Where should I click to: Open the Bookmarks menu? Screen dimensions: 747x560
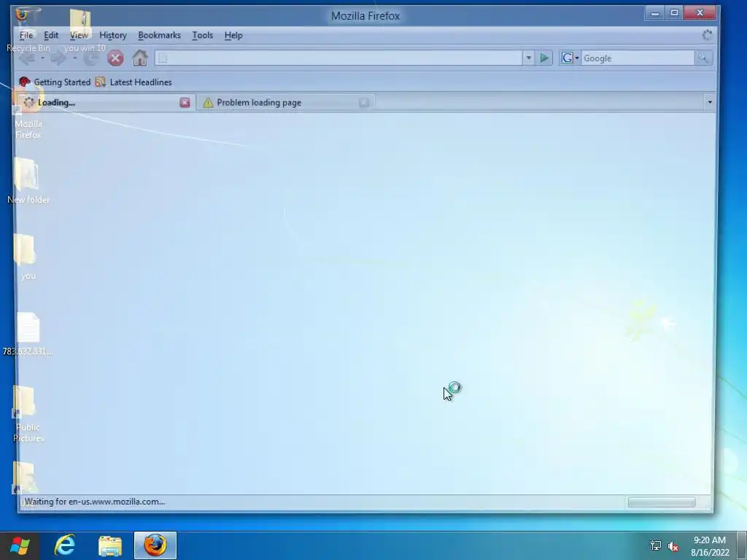tap(159, 35)
